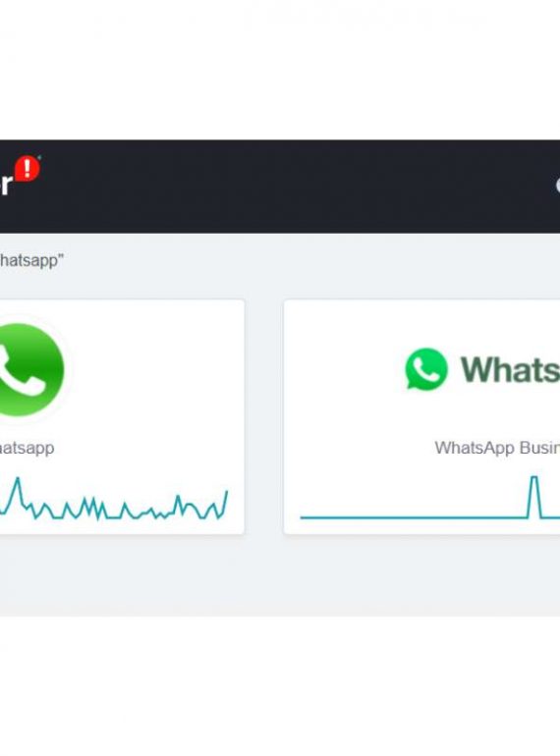560x756 pixels.
Task: Click the rising final segment of Whatsapp sparkline
Action: [224, 503]
